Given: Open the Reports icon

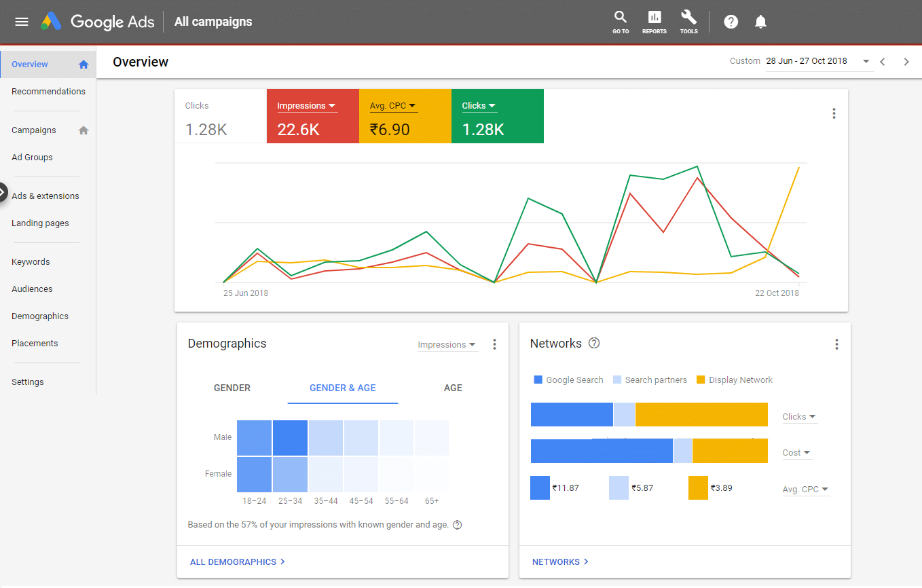Looking at the screenshot, I should [654, 22].
